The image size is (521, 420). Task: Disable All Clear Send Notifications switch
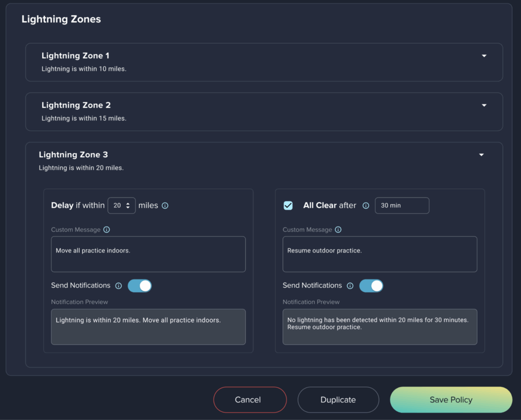[371, 286]
